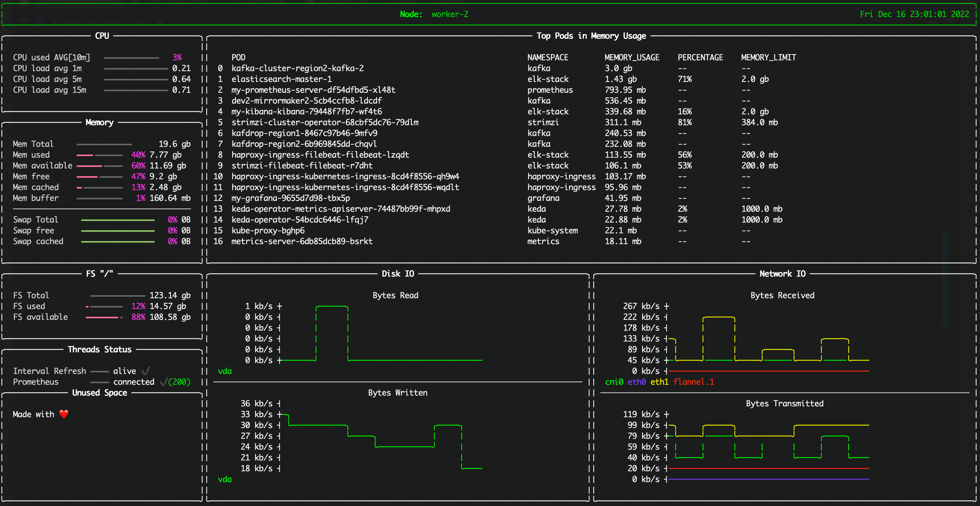
Task: Click the flannel.1 legend label
Action: pyautogui.click(x=693, y=382)
